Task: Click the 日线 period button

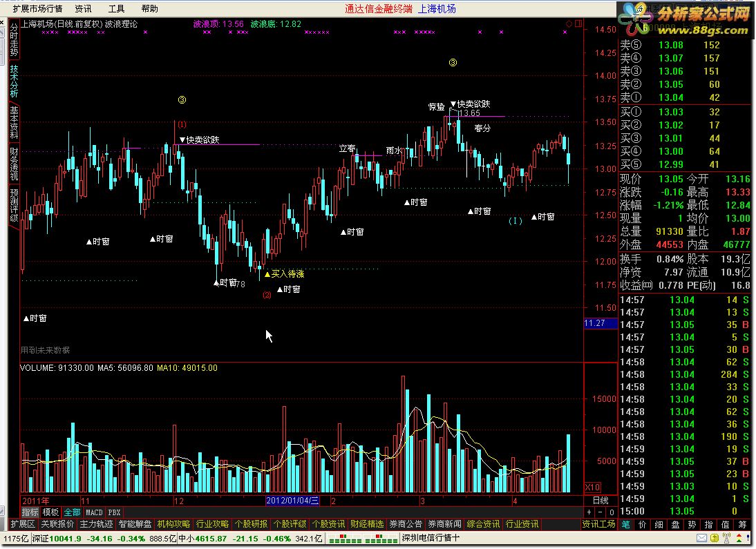Action: 601,501
